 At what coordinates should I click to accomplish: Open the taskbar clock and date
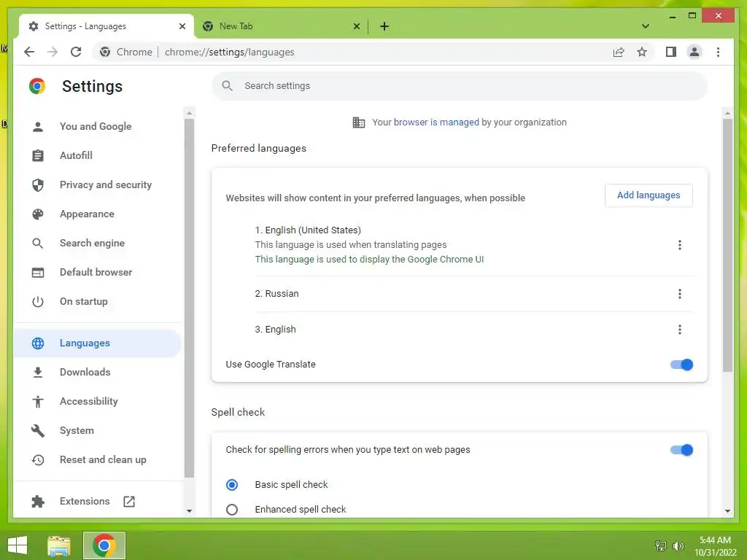(715, 546)
